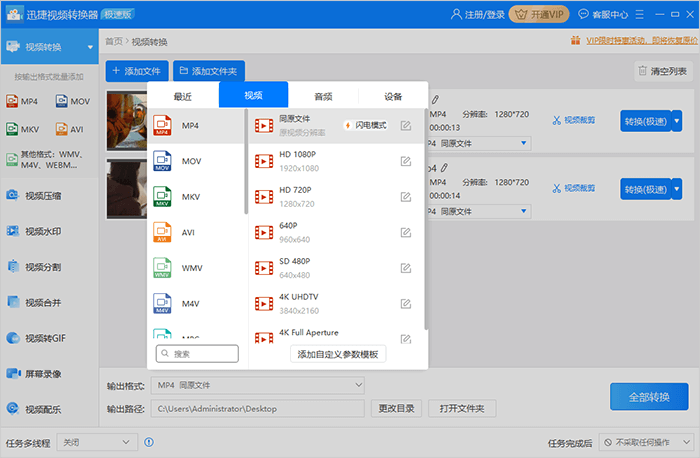Image resolution: width=700 pixels, height=458 pixels.
Task: Edit parameters of HD 720P preset
Action: point(406,197)
